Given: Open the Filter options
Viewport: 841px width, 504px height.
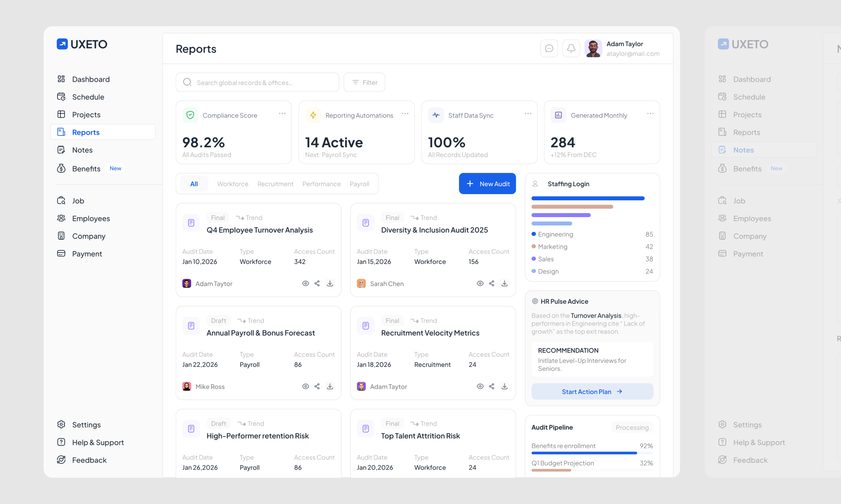Looking at the screenshot, I should 364,82.
